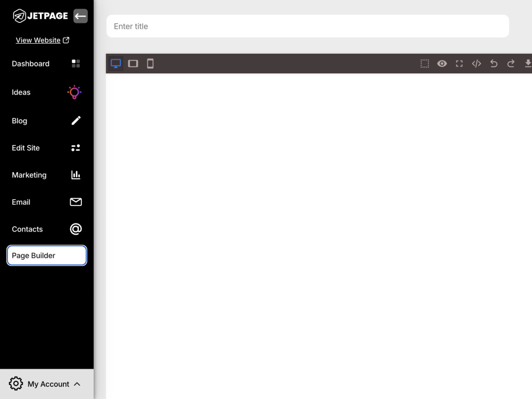Go to the Blog section

point(19,121)
